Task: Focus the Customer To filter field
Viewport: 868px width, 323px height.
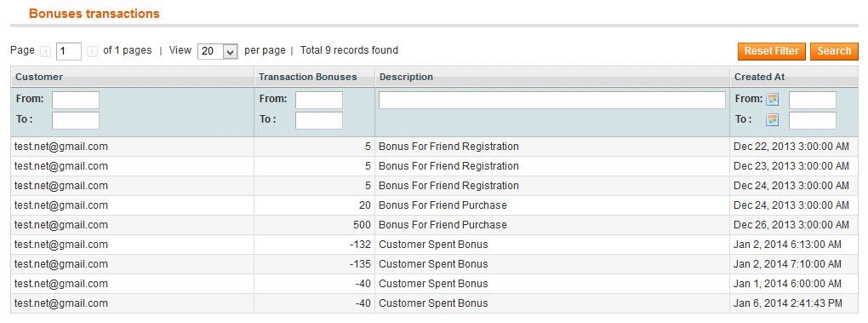Action: point(76,120)
